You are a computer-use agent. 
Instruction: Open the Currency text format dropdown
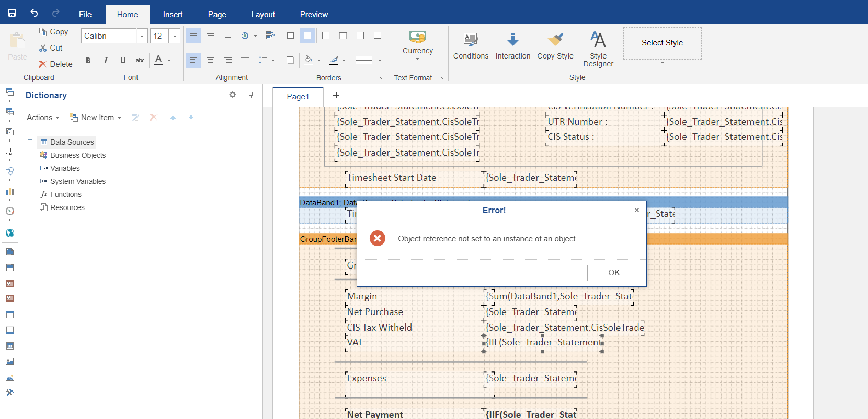pyautogui.click(x=418, y=45)
